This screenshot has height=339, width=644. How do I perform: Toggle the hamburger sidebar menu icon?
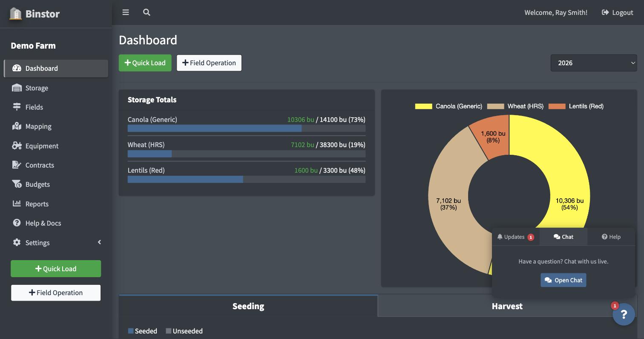click(x=126, y=12)
